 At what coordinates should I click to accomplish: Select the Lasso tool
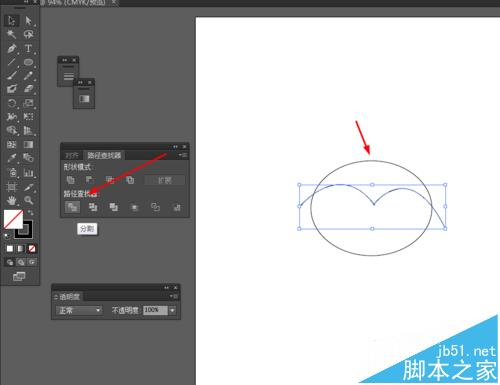point(28,34)
